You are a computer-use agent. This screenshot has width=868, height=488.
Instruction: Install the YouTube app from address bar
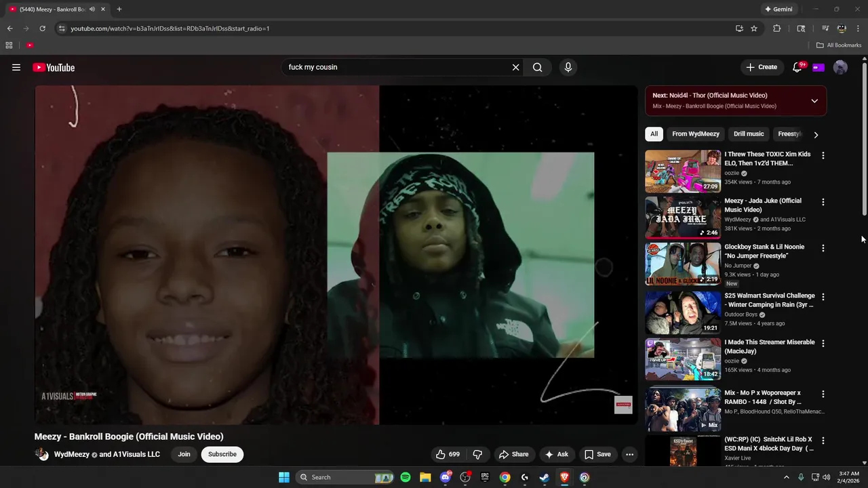click(739, 28)
